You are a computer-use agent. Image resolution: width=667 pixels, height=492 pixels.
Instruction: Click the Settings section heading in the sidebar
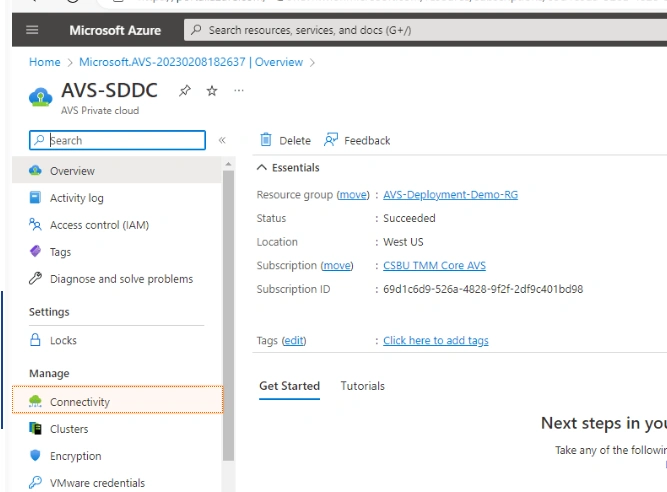coord(49,312)
